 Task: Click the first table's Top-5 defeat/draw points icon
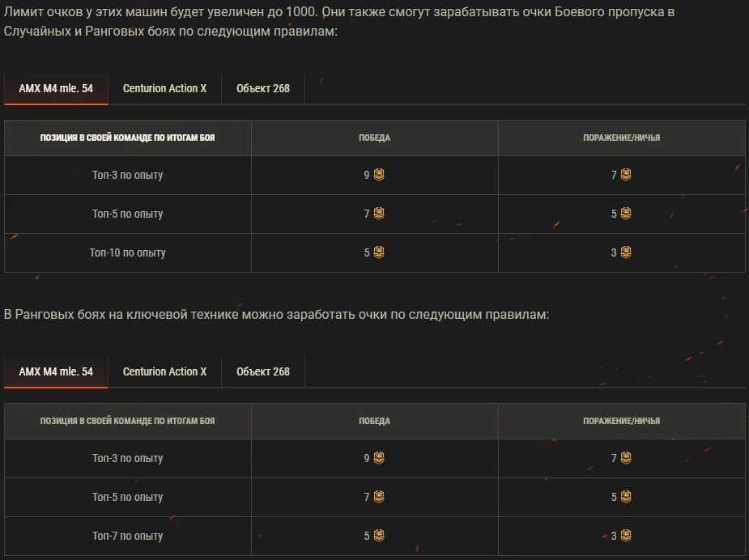click(x=626, y=214)
